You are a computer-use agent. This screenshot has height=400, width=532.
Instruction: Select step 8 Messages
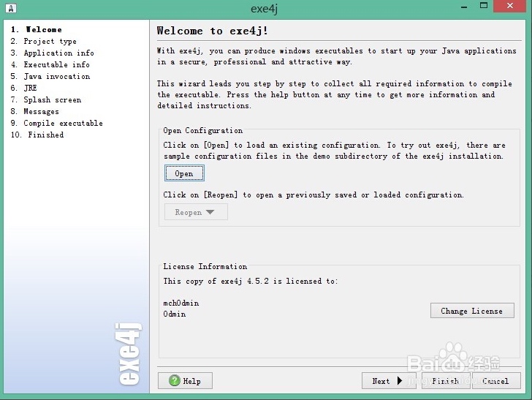click(34, 111)
